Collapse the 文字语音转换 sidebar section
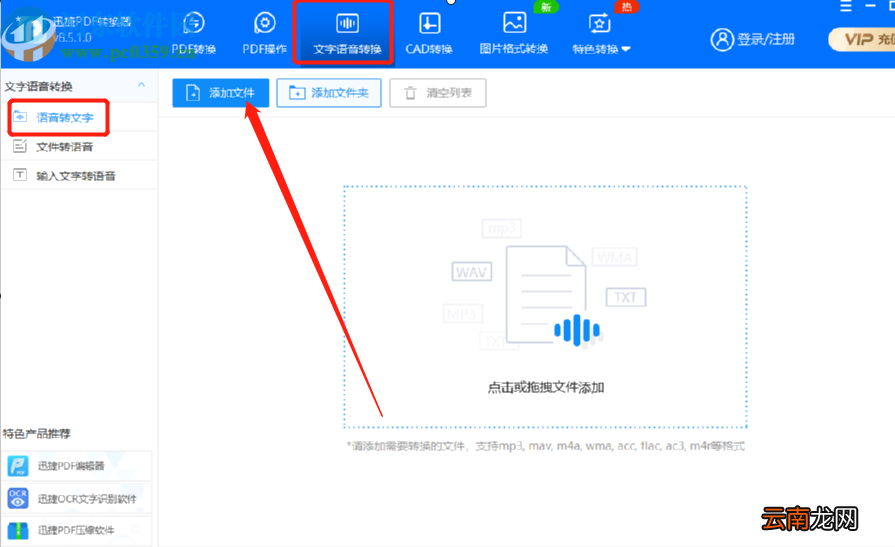 click(141, 85)
